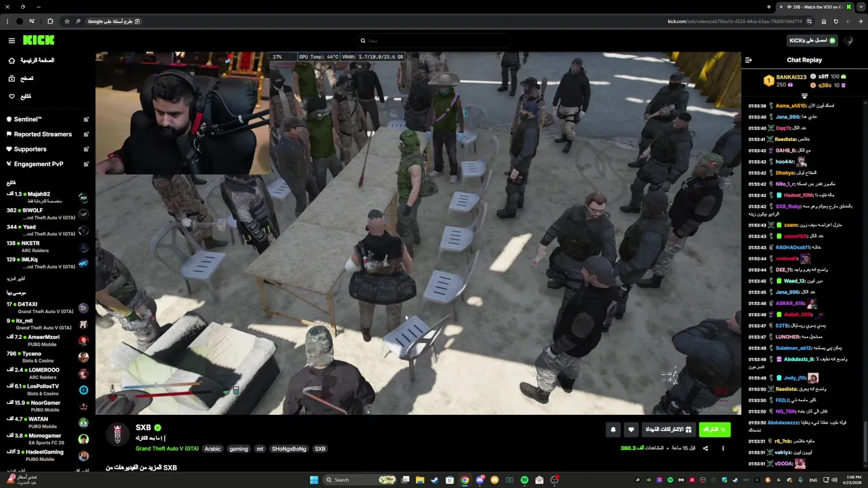Click the heart follow icon under video
The width and height of the screenshot is (868, 488).
pyautogui.click(x=631, y=430)
